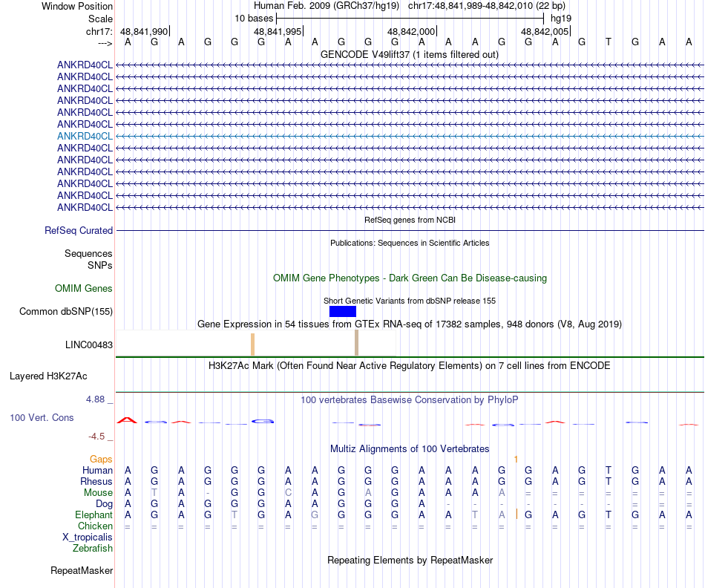The height and width of the screenshot is (588, 705).
Task: Click the hg19 assembly label by the scale bar
Action: (x=561, y=19)
